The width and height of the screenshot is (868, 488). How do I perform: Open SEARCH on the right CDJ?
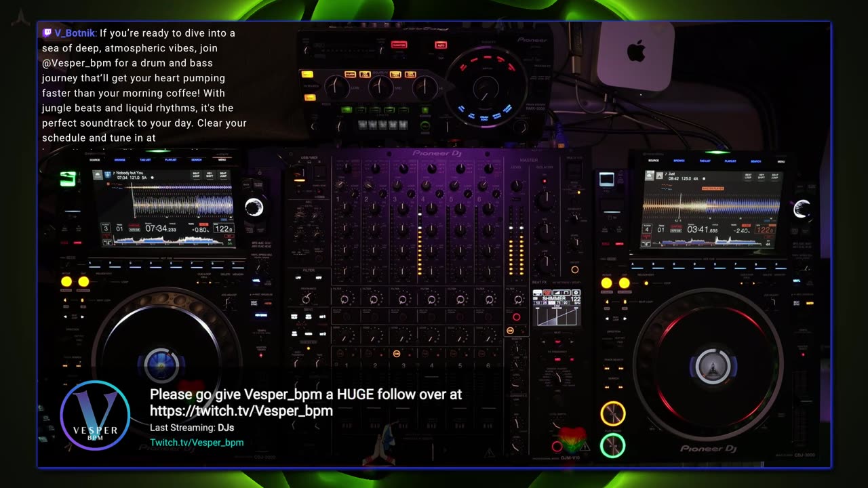click(755, 161)
